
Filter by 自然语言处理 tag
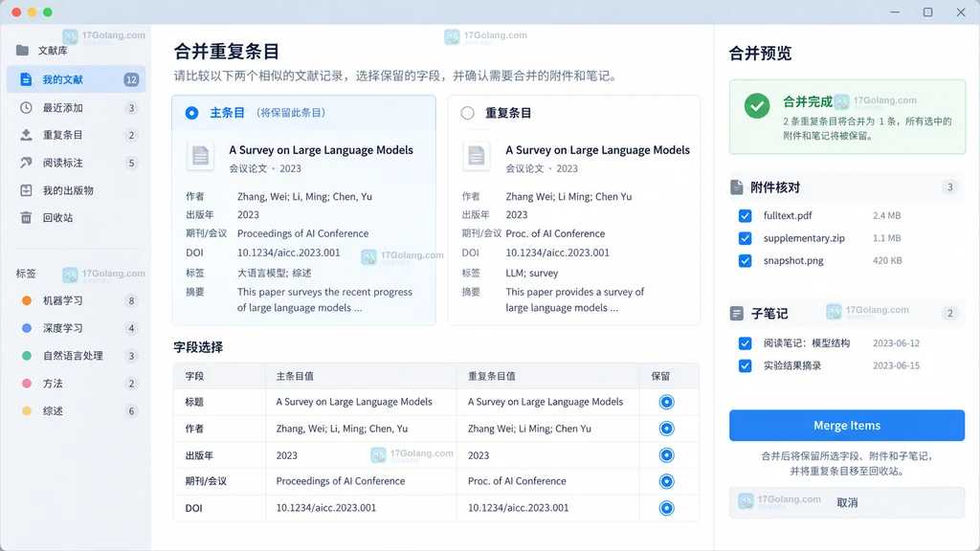(x=77, y=356)
